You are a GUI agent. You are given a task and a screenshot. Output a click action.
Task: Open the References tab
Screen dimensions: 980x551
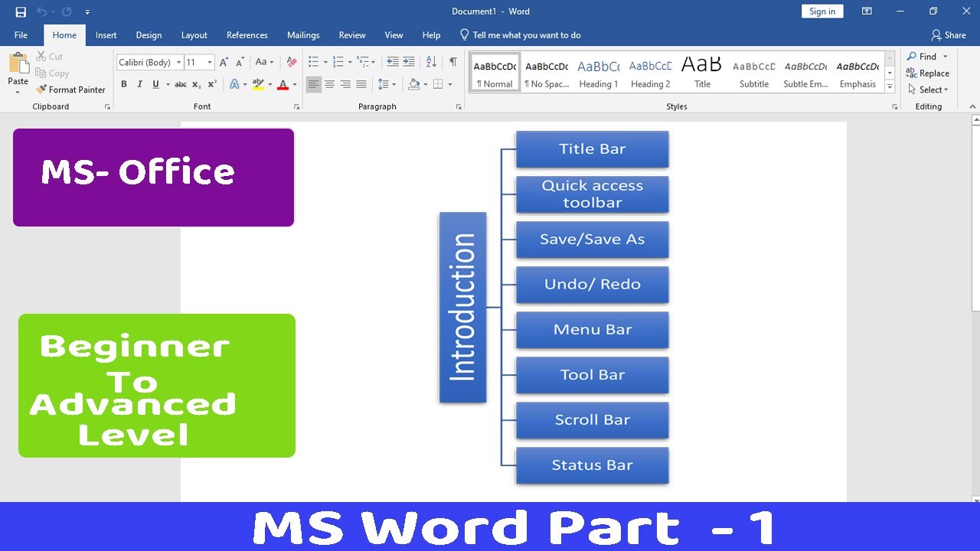coord(247,35)
